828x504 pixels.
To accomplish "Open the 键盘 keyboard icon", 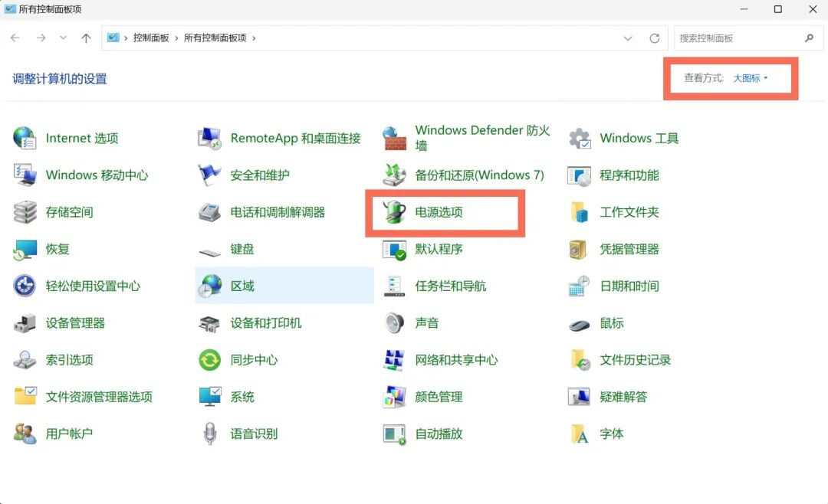I will 209,252.
